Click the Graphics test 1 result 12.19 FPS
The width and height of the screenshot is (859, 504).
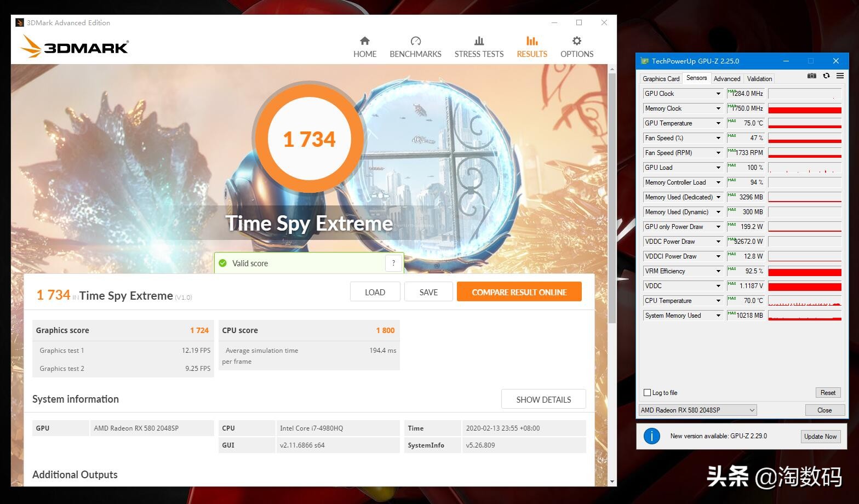pos(196,351)
